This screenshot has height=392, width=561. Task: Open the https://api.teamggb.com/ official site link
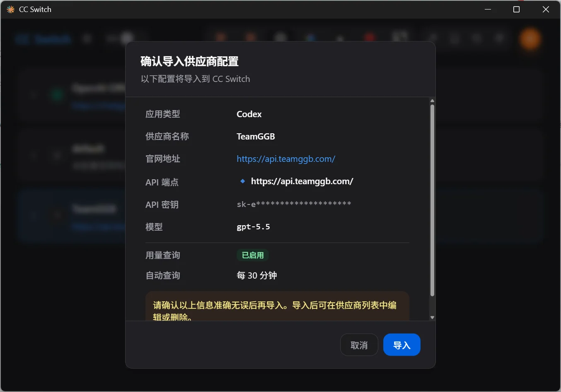tap(286, 159)
